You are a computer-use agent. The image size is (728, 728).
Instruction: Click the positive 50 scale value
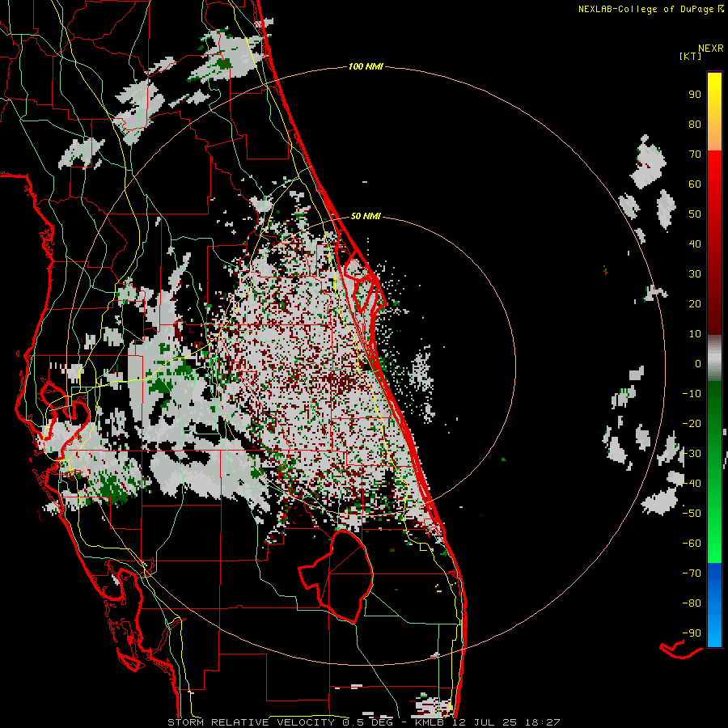pyautogui.click(x=695, y=214)
